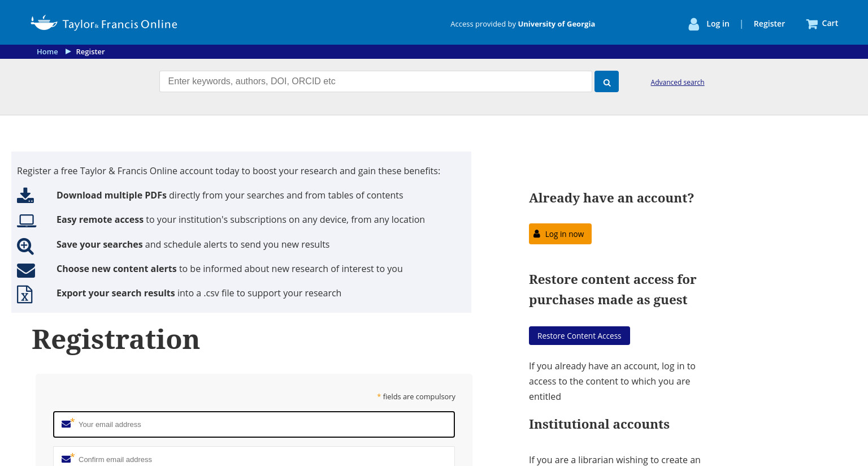This screenshot has width=868, height=466.
Task: Click 'Restore content access for purchases' heading
Action: [613, 290]
